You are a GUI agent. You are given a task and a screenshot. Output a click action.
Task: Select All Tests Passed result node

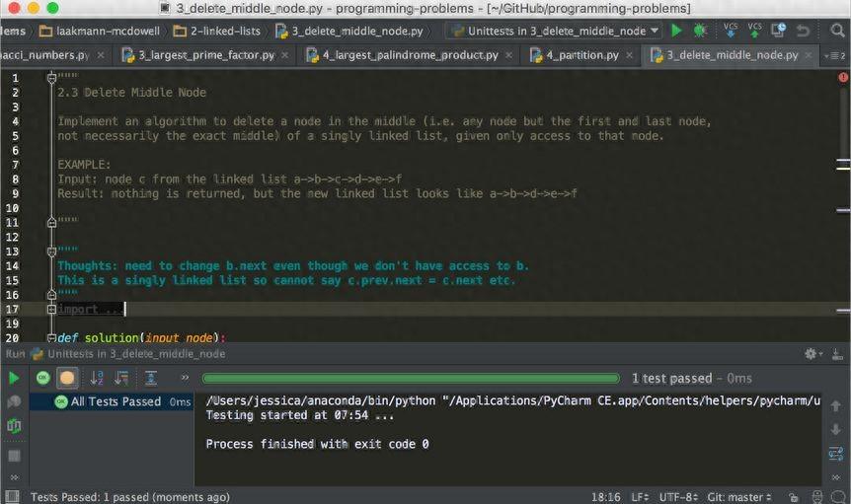[116, 401]
